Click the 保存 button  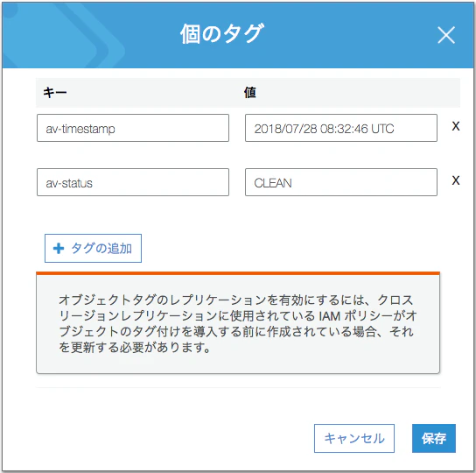coord(434,438)
